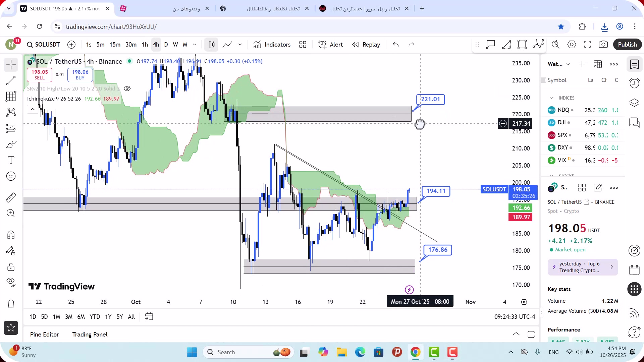Switch to the 15m timeframe
This screenshot has height=362, width=644.
115,45
